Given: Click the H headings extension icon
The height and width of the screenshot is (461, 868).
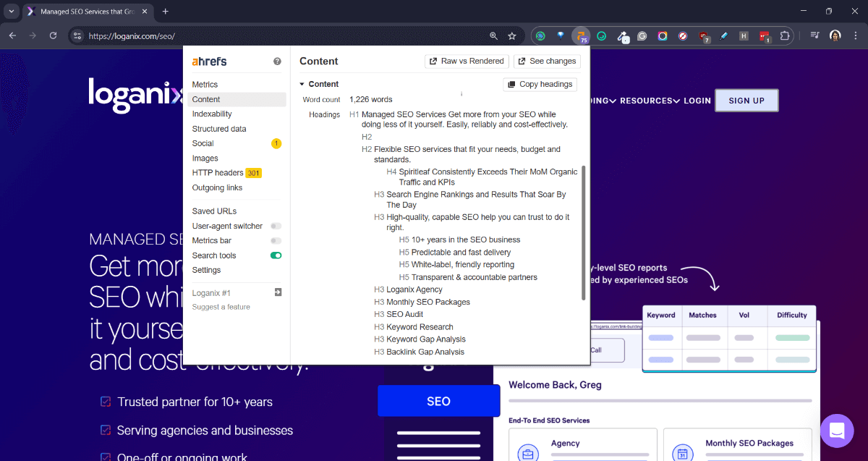Looking at the screenshot, I should tap(744, 35).
